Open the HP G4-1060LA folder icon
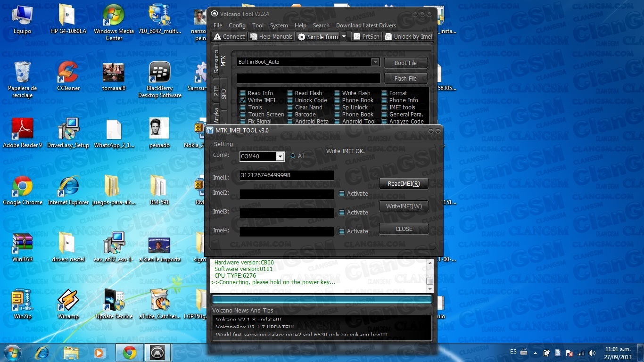644x362 pixels. 68,20
